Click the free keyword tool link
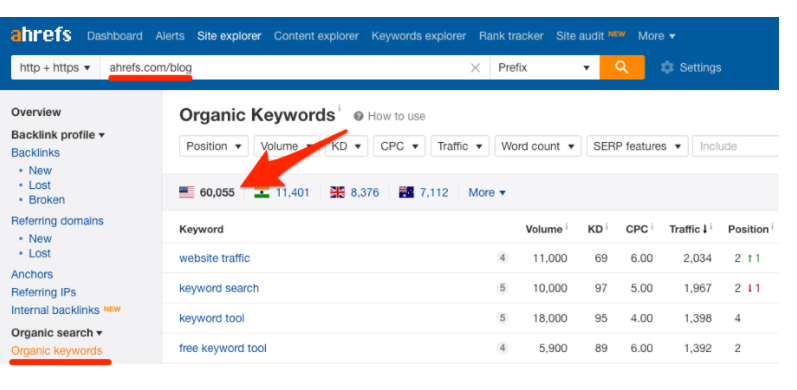This screenshot has width=797, height=390. pos(223,348)
